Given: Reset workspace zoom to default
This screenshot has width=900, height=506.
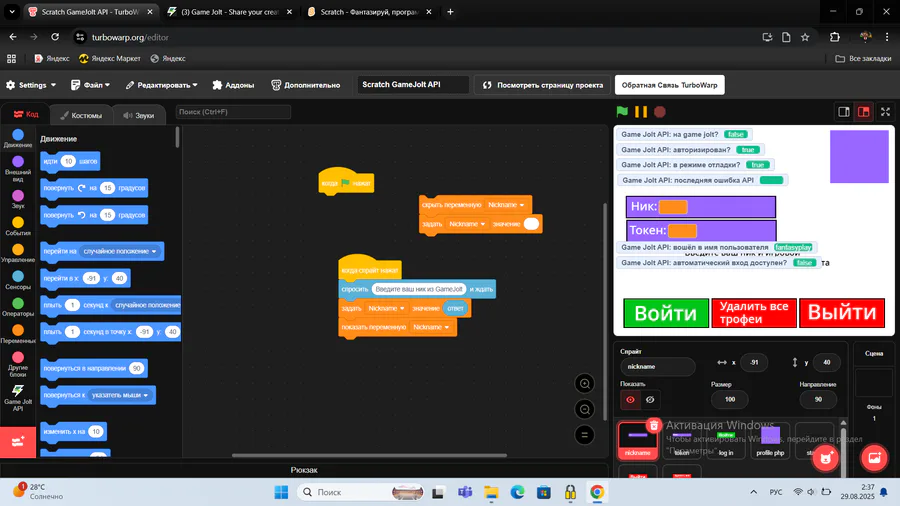Looking at the screenshot, I should [x=584, y=435].
